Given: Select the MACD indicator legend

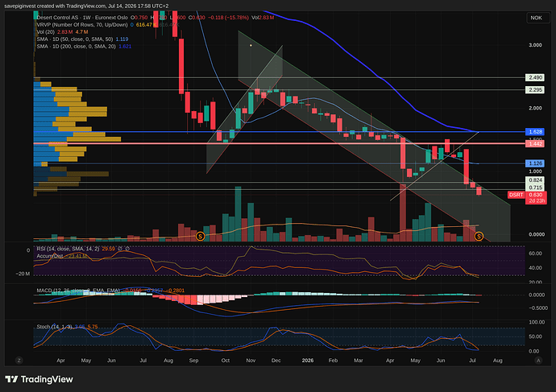Looking at the screenshot, I should coord(78,291).
